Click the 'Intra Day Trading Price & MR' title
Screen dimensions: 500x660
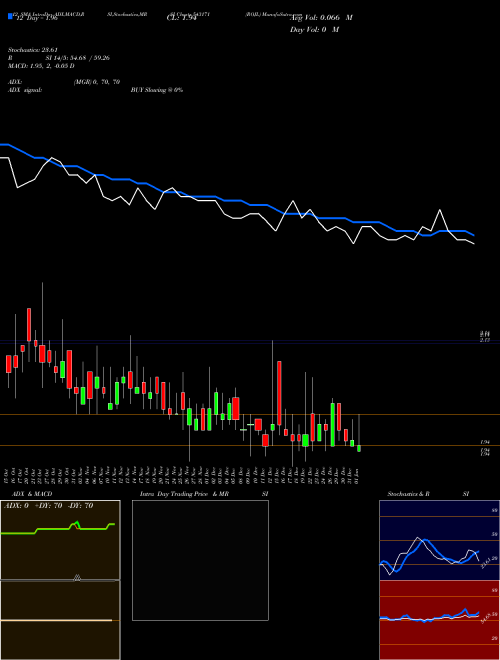point(185,494)
